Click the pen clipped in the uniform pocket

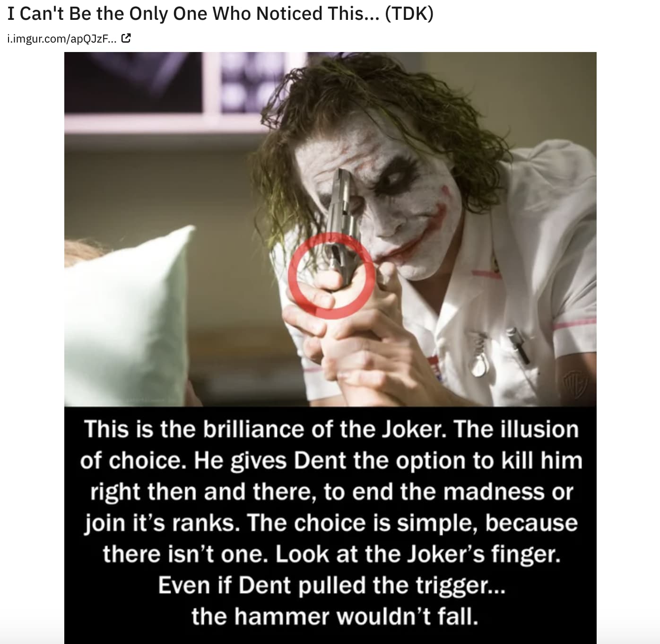518,346
